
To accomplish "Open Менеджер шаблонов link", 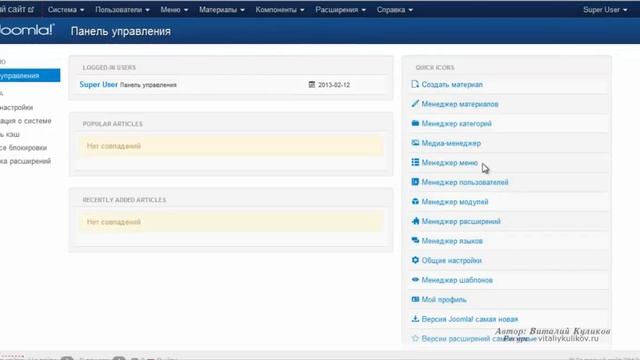I will pyautogui.click(x=457, y=280).
